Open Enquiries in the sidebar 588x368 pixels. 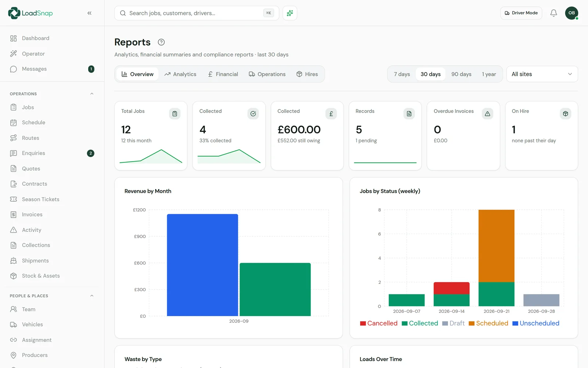pyautogui.click(x=52, y=153)
